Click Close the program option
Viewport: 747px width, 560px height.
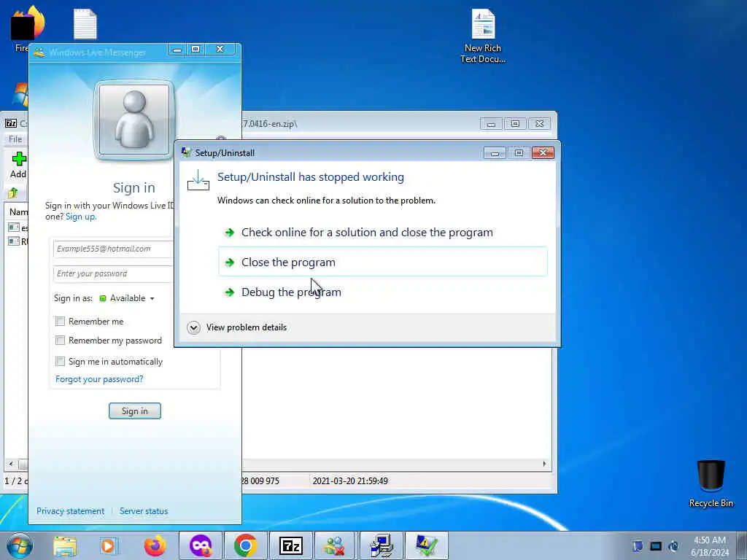pos(382,262)
